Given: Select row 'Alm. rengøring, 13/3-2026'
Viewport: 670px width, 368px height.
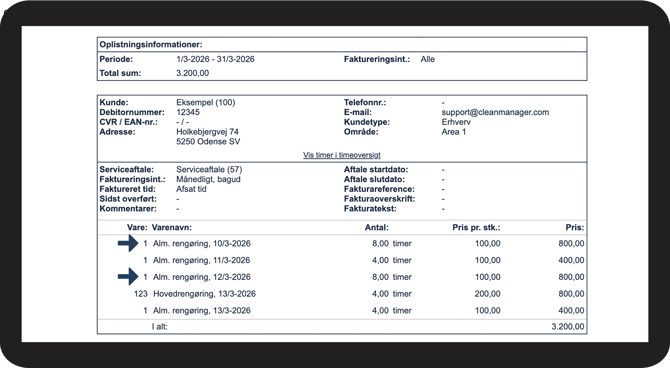Looking at the screenshot, I should point(341,310).
